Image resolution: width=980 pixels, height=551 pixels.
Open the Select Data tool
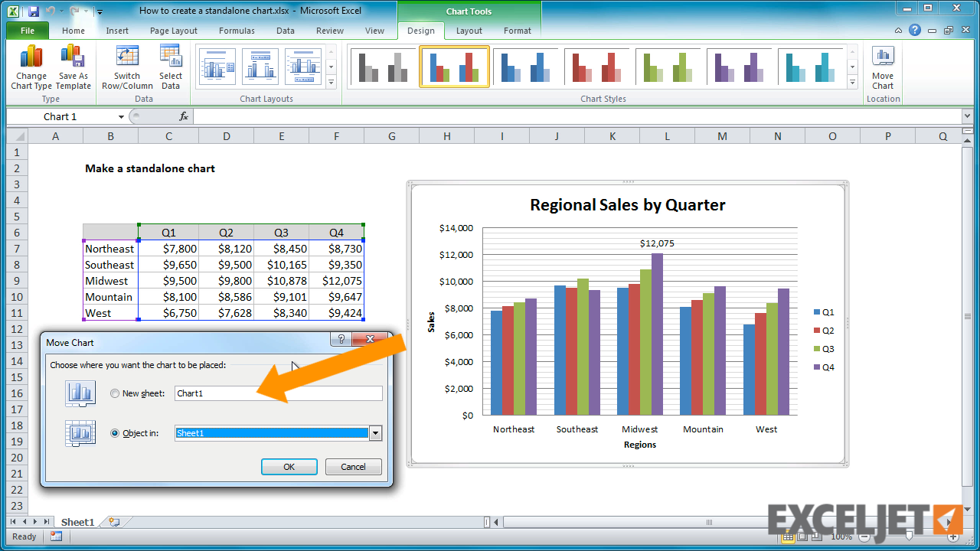[x=171, y=58]
